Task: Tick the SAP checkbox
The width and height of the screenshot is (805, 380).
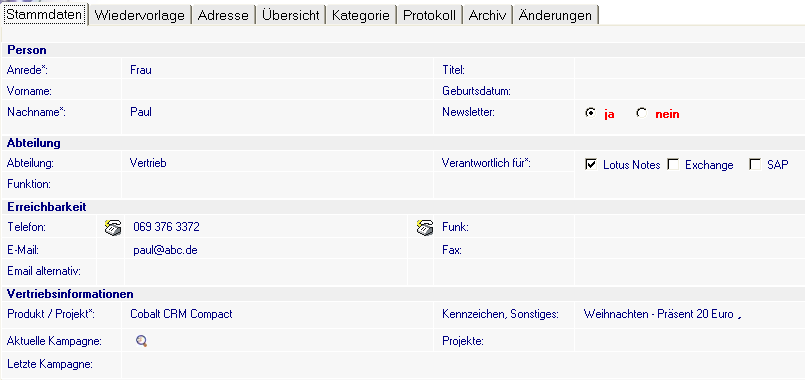Action: [755, 164]
